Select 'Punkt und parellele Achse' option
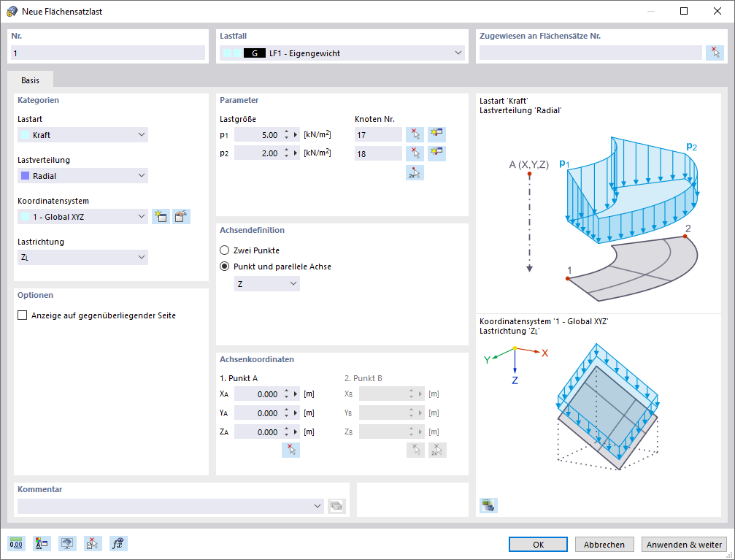Screen dimensions: 735x560 click(225, 266)
